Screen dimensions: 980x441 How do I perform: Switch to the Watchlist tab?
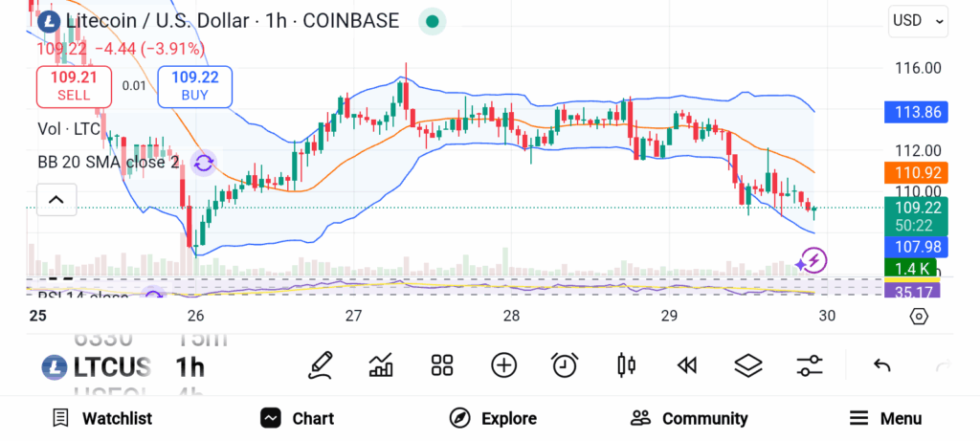[x=102, y=418]
